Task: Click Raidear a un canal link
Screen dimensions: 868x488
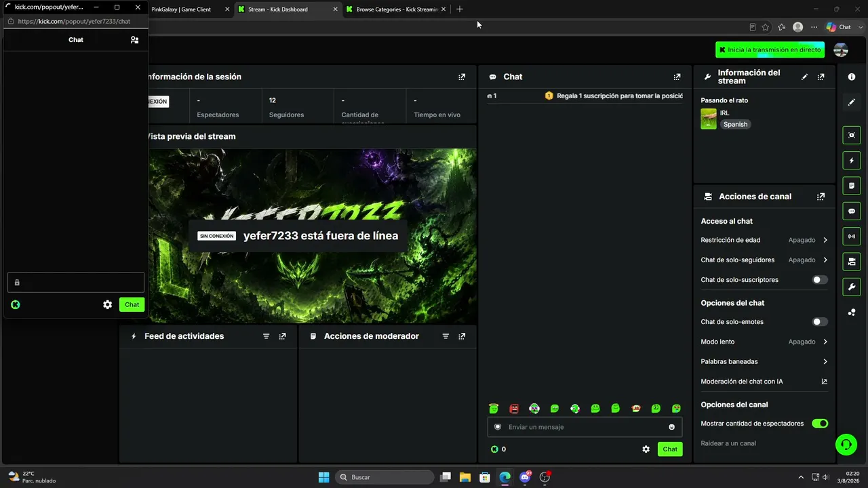Action: tap(728, 444)
